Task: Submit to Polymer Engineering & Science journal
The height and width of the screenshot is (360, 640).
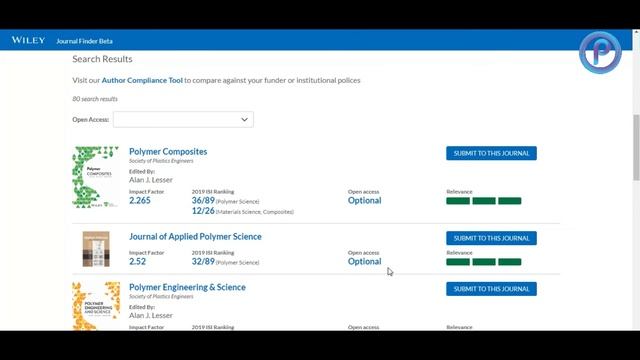Action: [x=491, y=289]
